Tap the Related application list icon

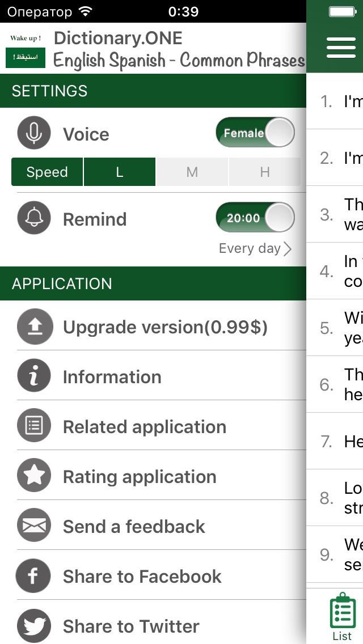(x=33, y=426)
